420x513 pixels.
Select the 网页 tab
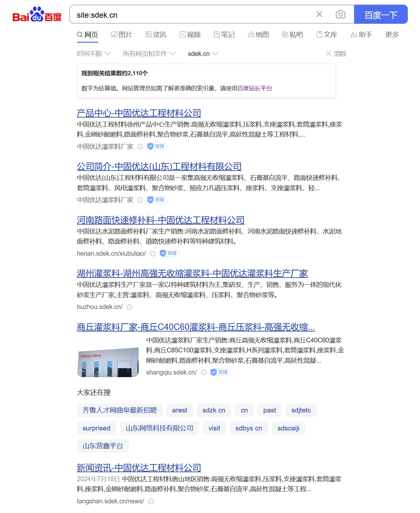[x=88, y=35]
